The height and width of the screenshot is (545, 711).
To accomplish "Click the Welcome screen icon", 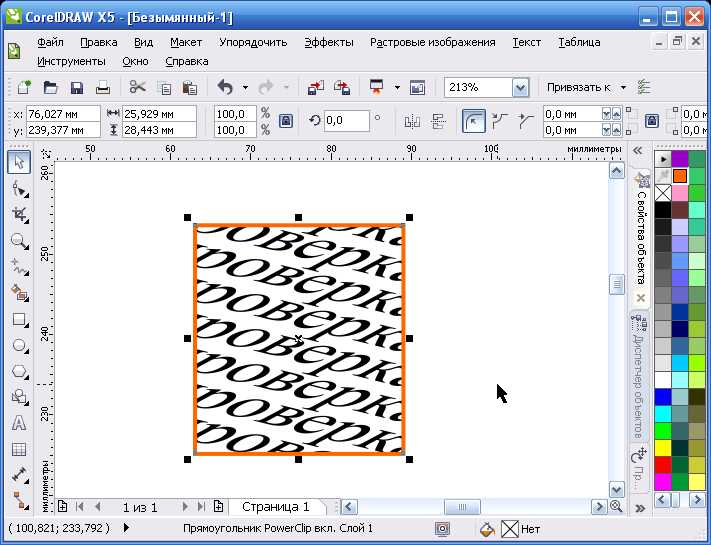I will tap(417, 87).
